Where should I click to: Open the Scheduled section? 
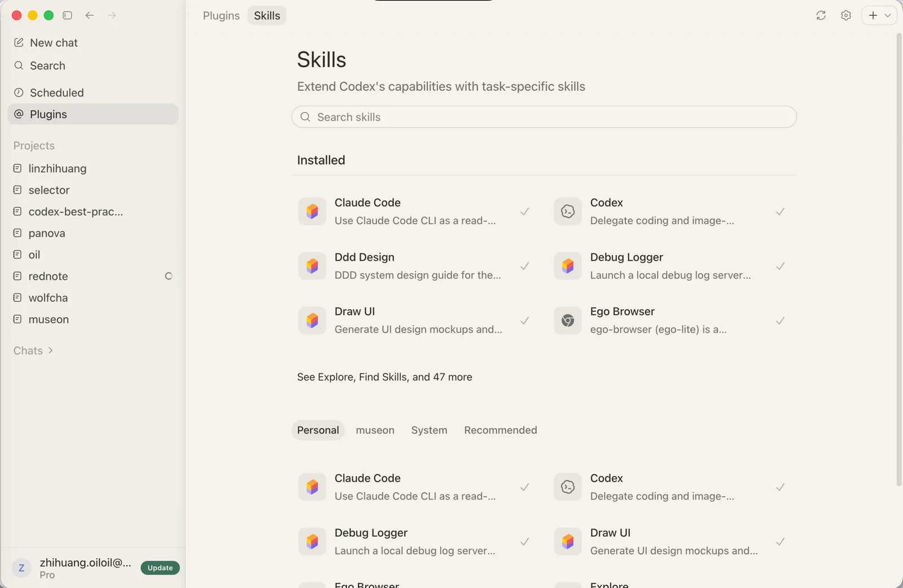click(93, 93)
